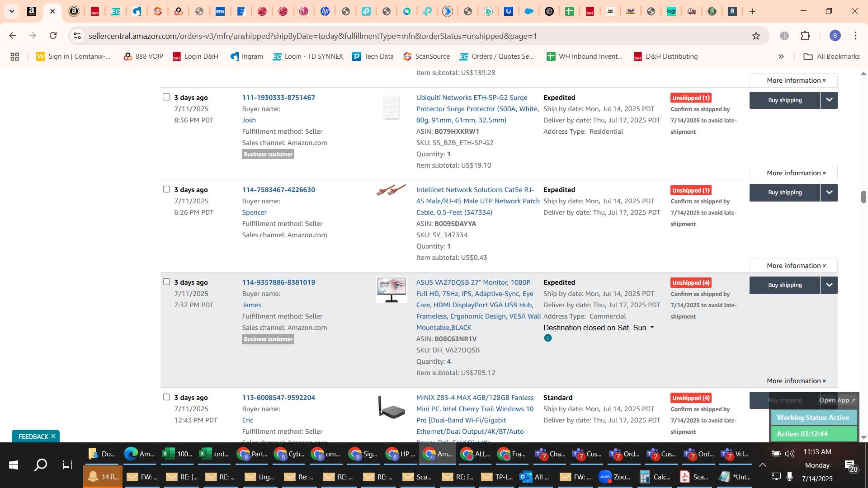Open the Ubiquiti Networks ETH-SP-G2 product link
This screenshot has height=488, width=868.
[x=477, y=109]
